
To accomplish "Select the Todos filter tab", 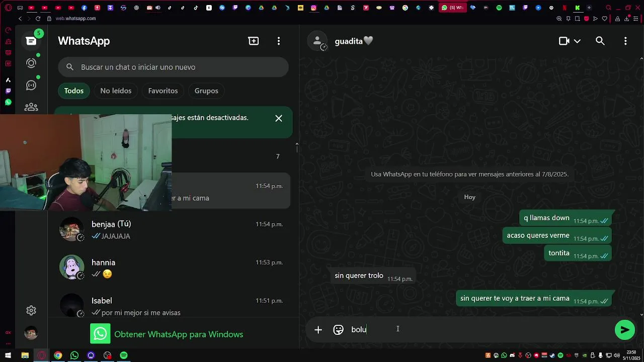I will [x=74, y=91].
